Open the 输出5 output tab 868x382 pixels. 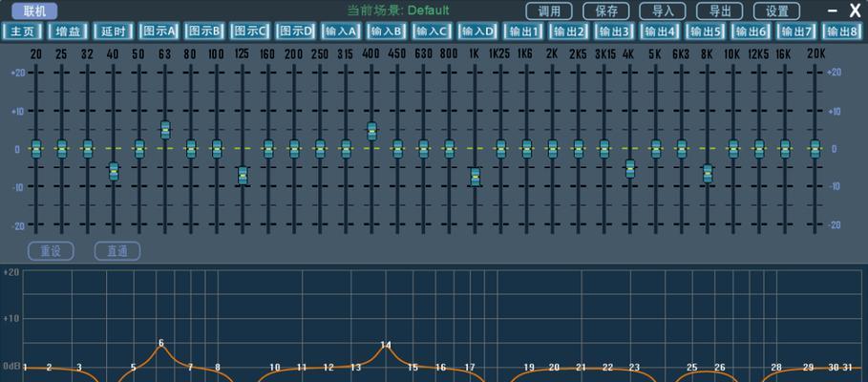point(706,32)
